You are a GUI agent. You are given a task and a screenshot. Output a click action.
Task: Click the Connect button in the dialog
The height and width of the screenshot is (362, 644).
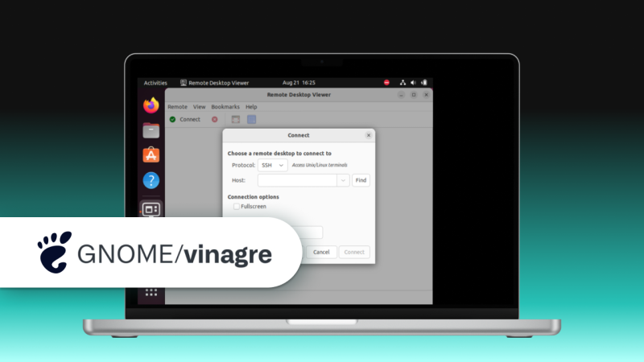tap(354, 252)
